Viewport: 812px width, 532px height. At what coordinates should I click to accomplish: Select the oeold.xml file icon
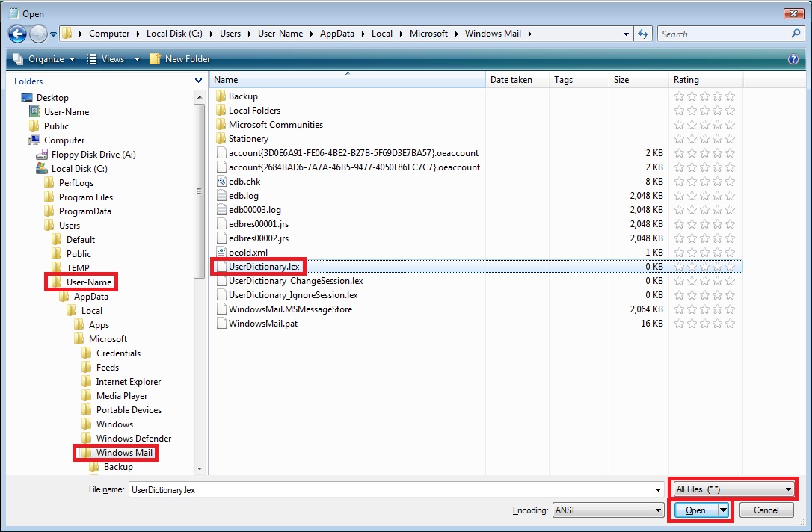221,253
